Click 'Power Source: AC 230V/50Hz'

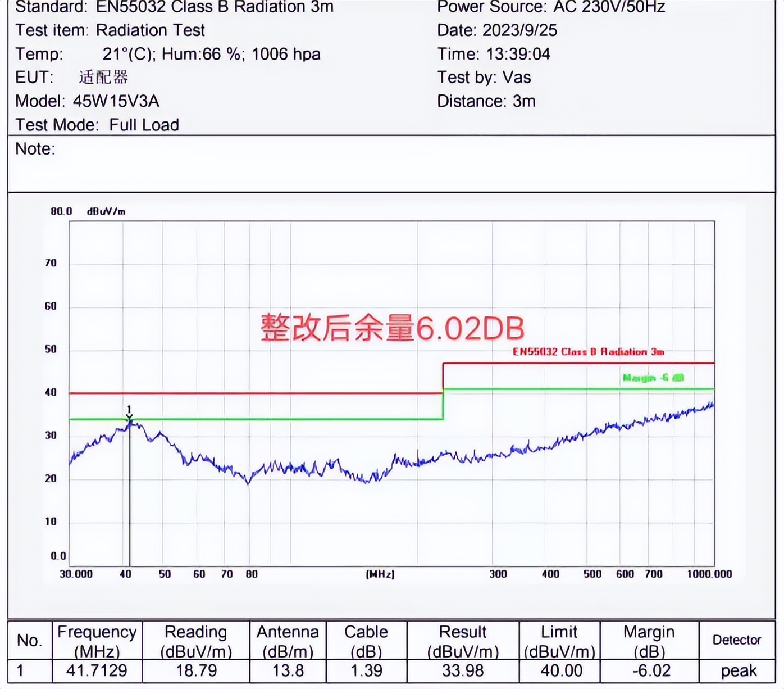551,7
